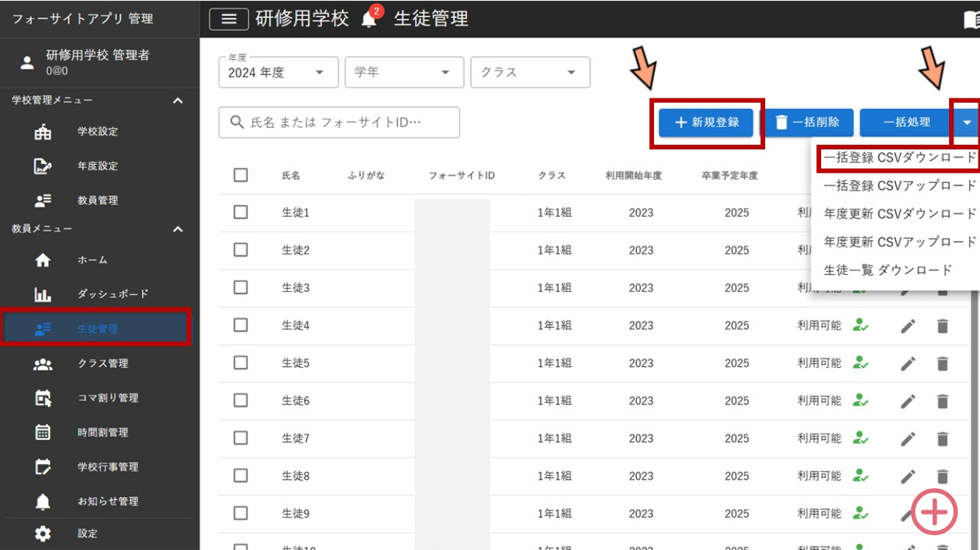
Task: Choose 一括登録 CSVダウンロード
Action: pos(901,157)
